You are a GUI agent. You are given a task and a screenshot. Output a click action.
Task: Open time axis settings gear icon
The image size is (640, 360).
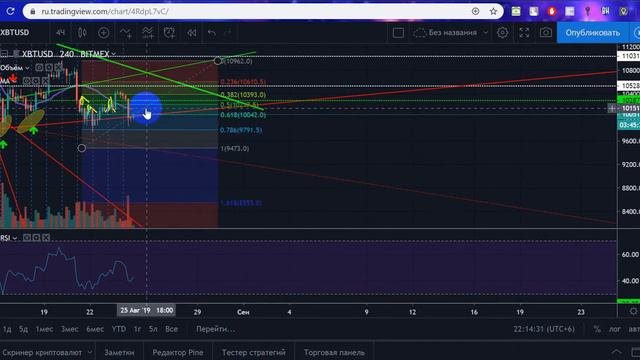[x=633, y=311]
